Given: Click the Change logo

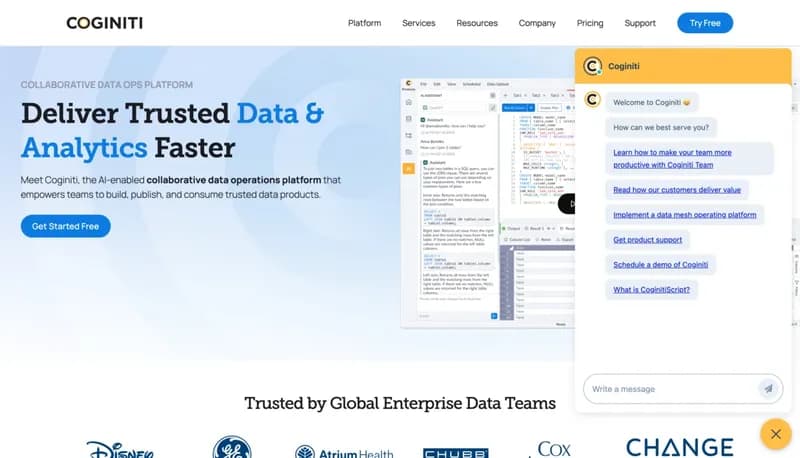Looking at the screenshot, I should click(x=680, y=447).
